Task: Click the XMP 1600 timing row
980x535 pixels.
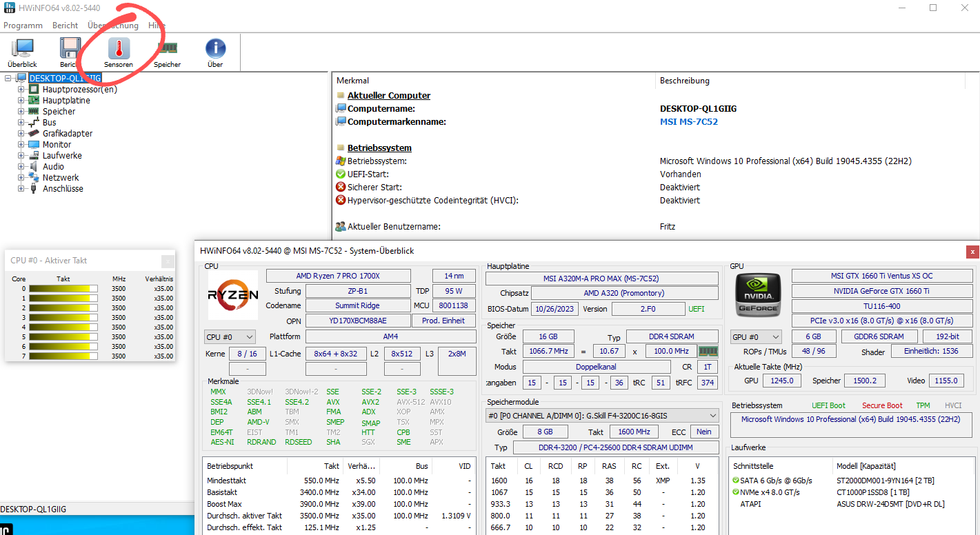Action: 602,481
